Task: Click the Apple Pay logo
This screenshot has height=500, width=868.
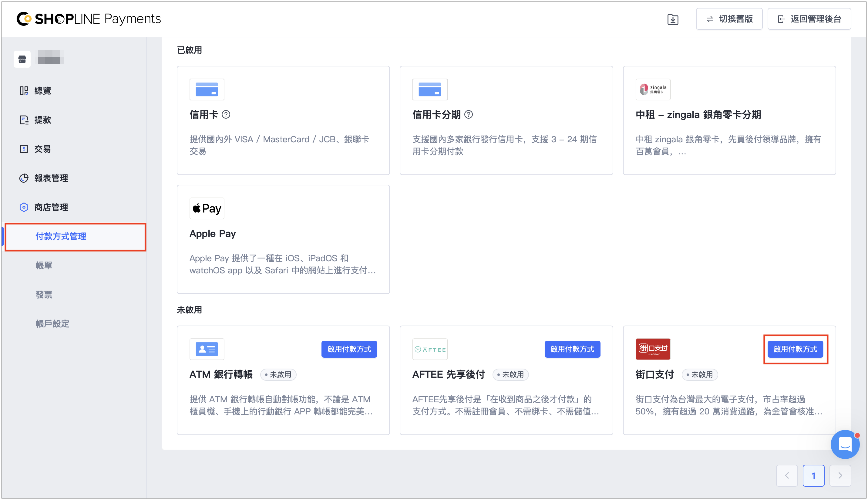Action: click(207, 208)
